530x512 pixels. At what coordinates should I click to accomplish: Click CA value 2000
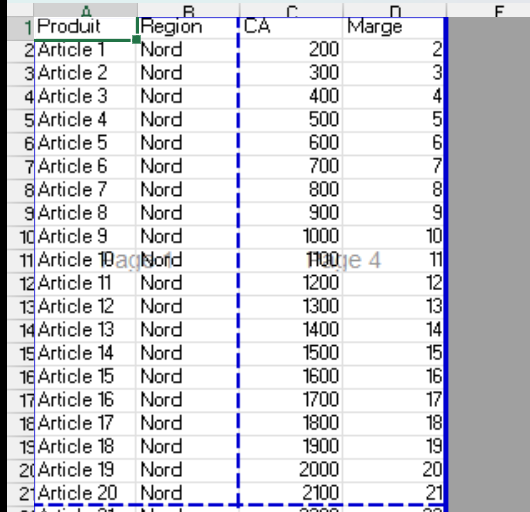pyautogui.click(x=291, y=470)
